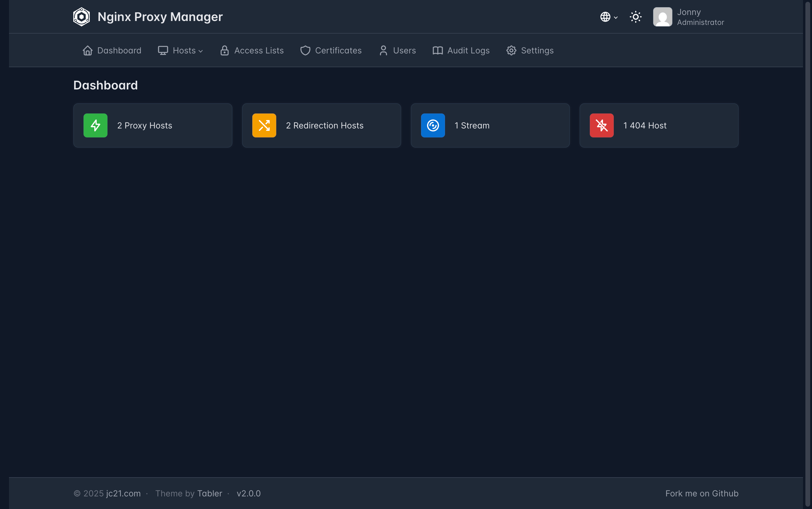The width and height of the screenshot is (812, 509).
Task: Click the Nginx Proxy Manager hexagon logo
Action: 81,17
